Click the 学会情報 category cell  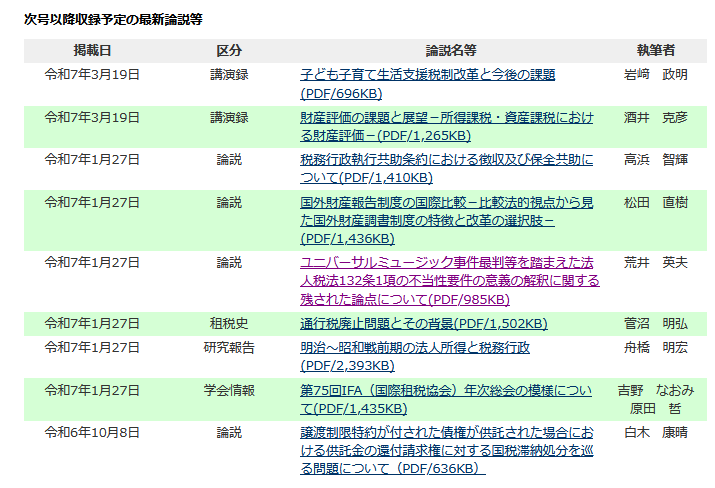tap(229, 390)
